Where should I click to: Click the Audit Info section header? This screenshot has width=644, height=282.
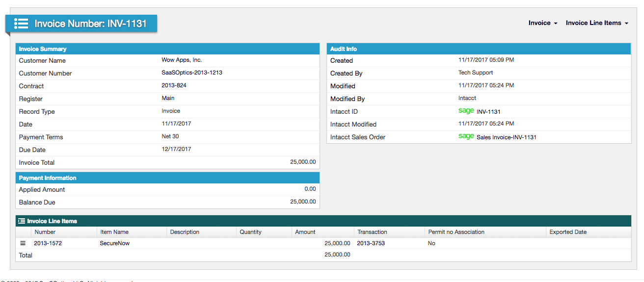coord(479,49)
